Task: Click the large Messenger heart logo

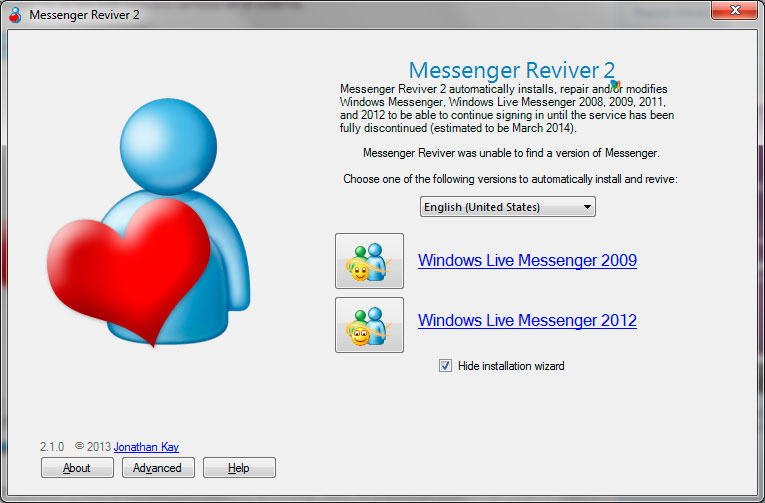Action: point(149,223)
